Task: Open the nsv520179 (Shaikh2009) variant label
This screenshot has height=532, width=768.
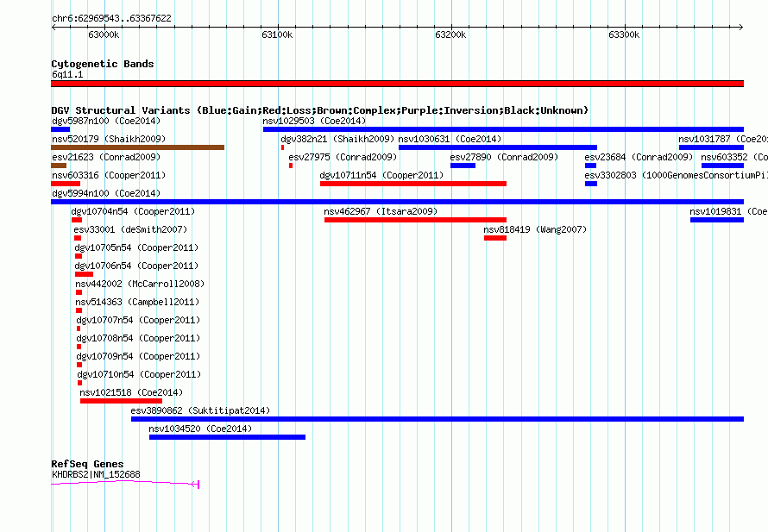Action: coord(109,139)
